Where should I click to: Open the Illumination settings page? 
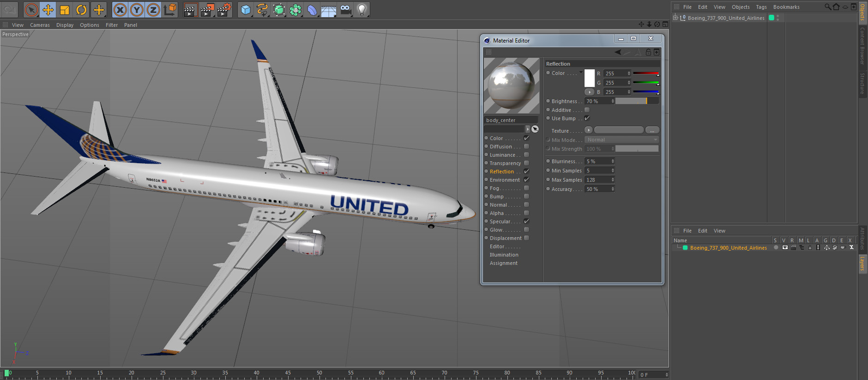click(504, 255)
